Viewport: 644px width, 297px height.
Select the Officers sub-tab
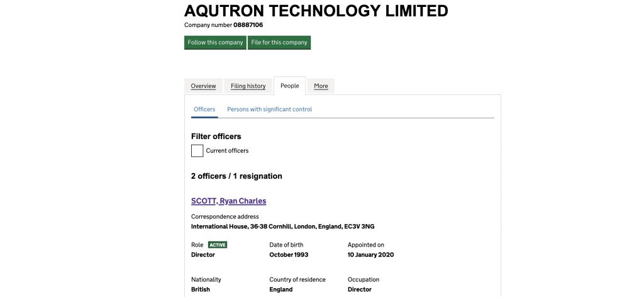204,109
